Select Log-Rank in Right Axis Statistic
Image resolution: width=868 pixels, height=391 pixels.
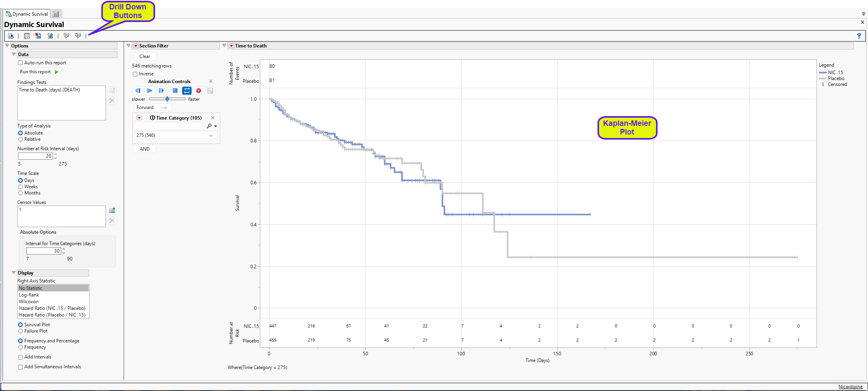click(53, 295)
